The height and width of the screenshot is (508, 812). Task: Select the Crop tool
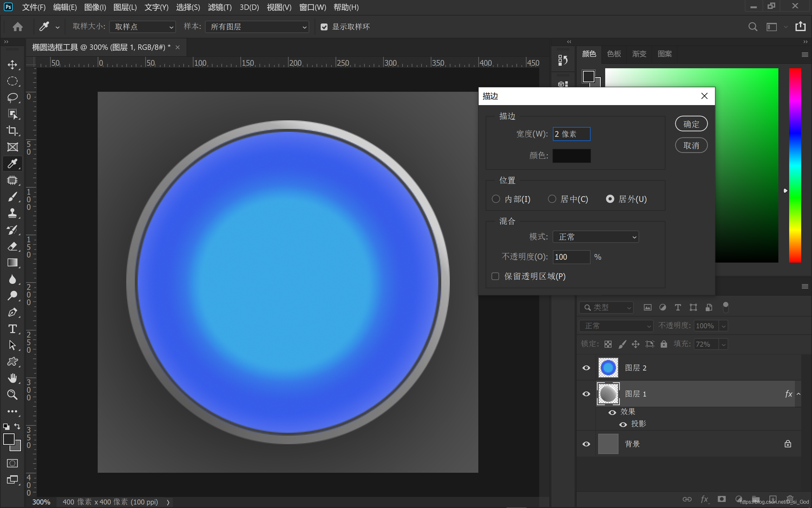pyautogui.click(x=12, y=131)
